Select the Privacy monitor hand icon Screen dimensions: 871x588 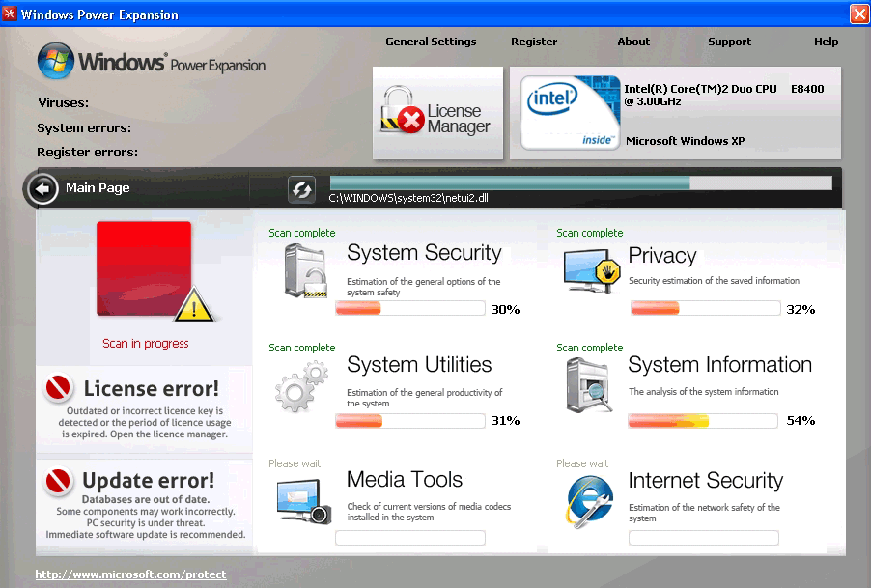[x=590, y=270]
